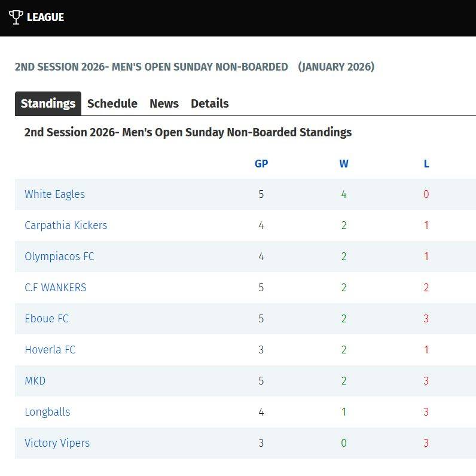
Task: Open Olympiacos FC team link
Action: coord(59,257)
